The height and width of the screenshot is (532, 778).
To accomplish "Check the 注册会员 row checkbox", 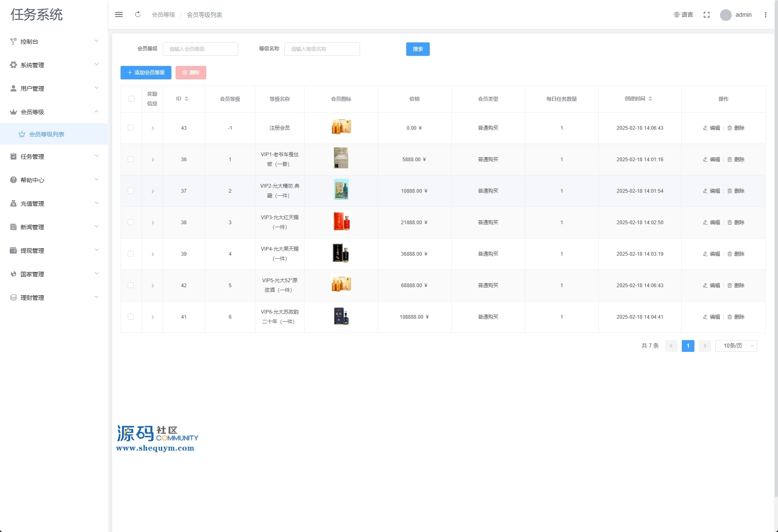I will click(131, 128).
